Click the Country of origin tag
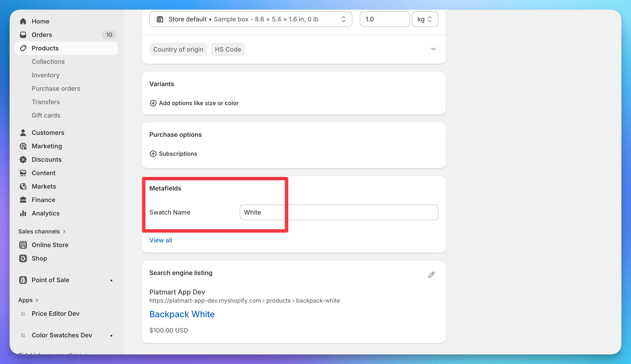 click(178, 49)
